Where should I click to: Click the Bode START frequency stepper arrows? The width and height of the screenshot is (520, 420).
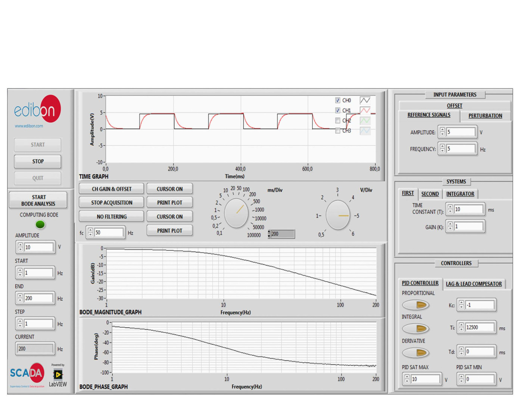(x=20, y=273)
